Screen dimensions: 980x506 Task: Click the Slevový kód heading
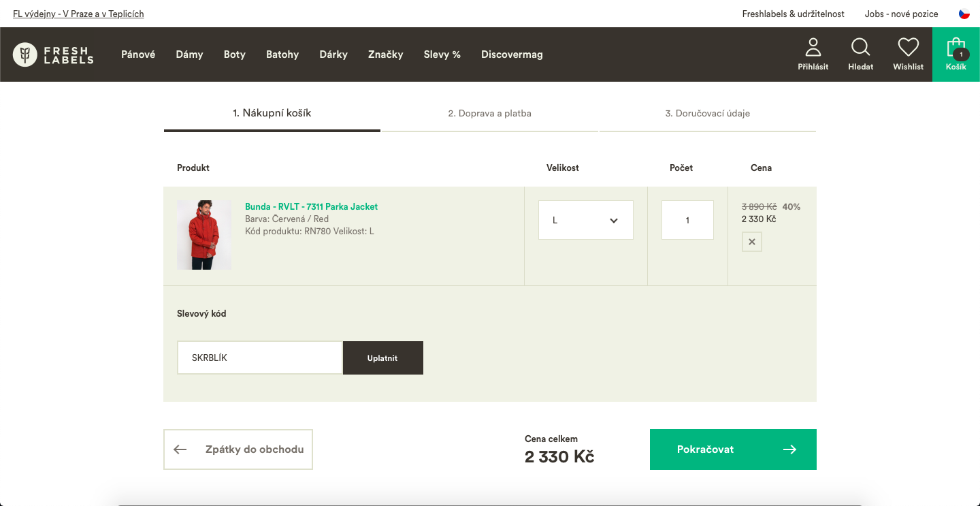coord(201,314)
